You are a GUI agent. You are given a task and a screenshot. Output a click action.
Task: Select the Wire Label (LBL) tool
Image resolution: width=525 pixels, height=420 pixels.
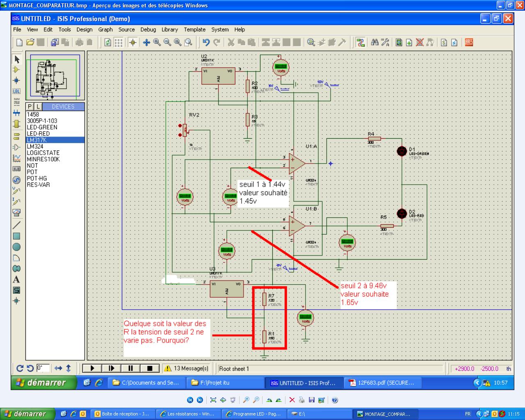pos(16,91)
